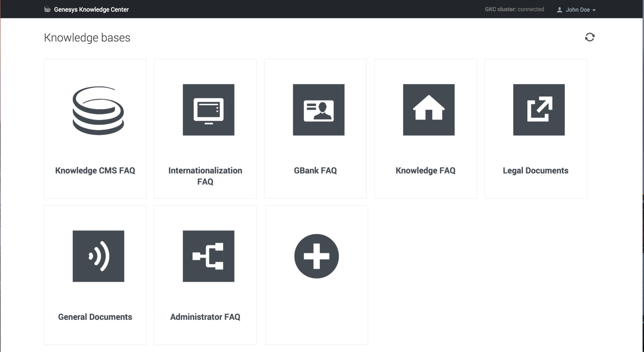
Task: Refresh the knowledge bases list
Action: [590, 37]
